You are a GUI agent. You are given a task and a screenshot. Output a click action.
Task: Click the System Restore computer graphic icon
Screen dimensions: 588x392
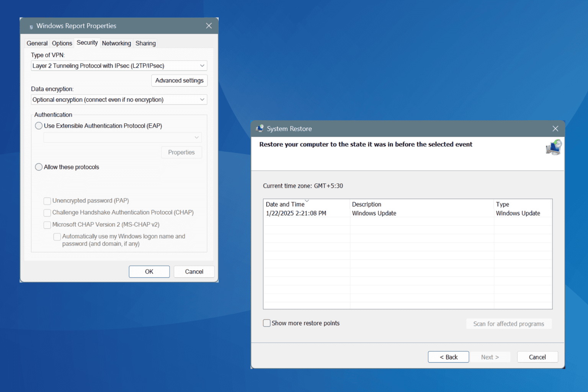[554, 147]
